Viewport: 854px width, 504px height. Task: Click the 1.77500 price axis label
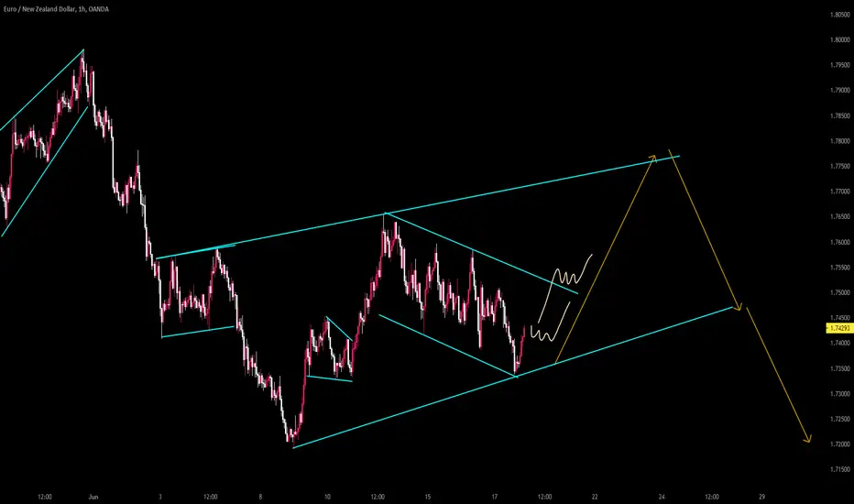840,166
